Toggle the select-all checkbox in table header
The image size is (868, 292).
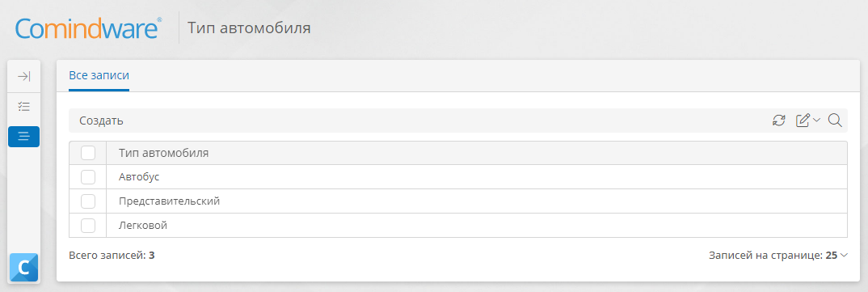coord(88,153)
